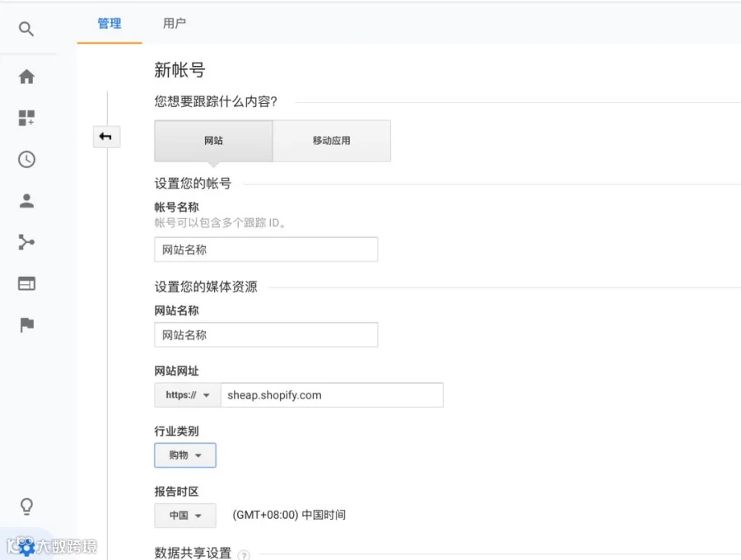Select 移动应用 tracking option
This screenshot has width=741, height=560.
pos(332,141)
